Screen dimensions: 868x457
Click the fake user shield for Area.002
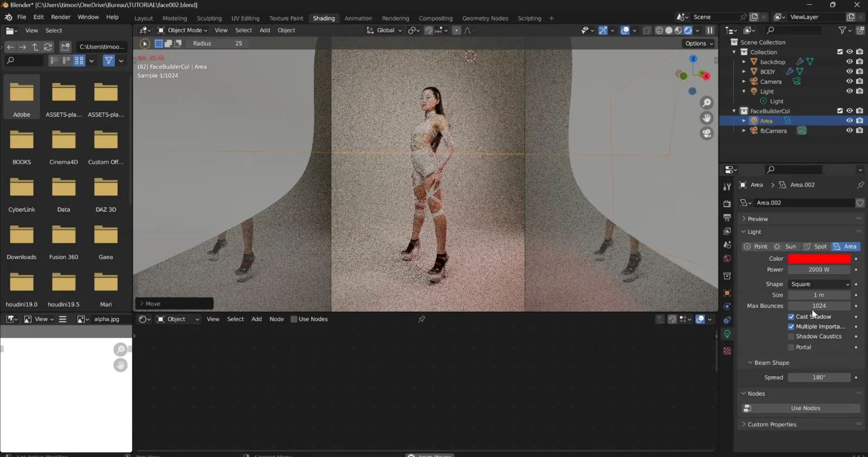[x=860, y=203]
